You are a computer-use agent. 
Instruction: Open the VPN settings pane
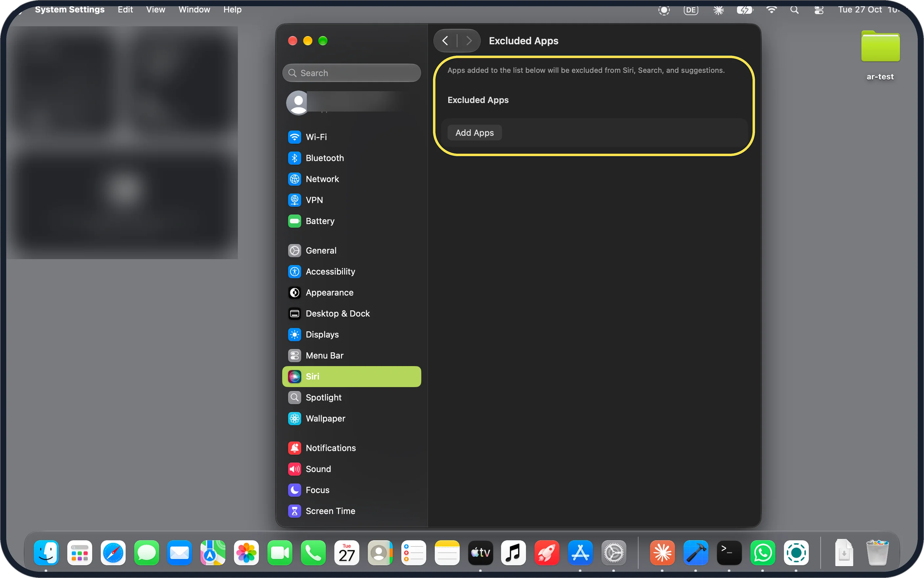(351, 200)
